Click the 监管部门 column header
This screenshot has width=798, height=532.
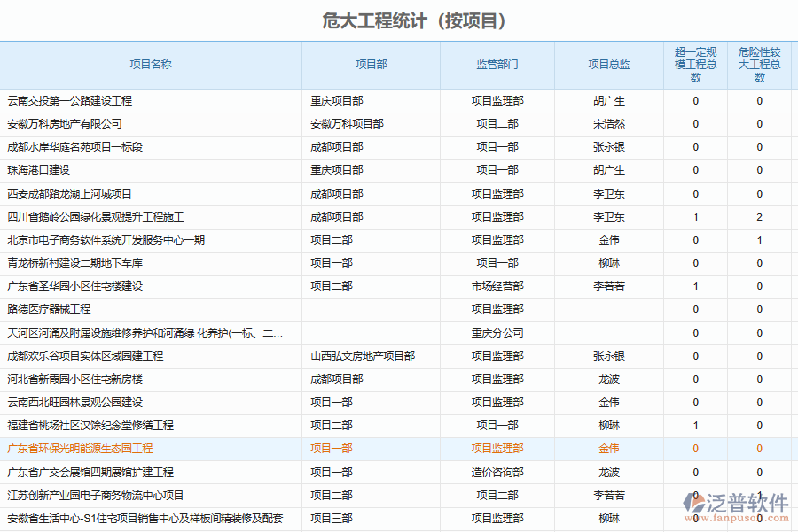coord(497,65)
